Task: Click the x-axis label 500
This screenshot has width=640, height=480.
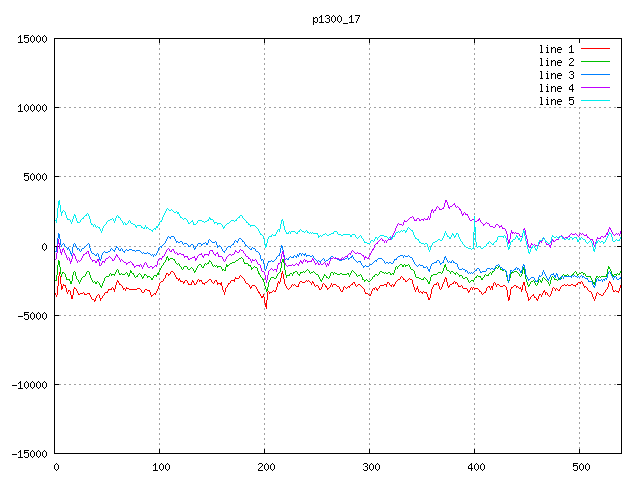Action: [x=581, y=467]
